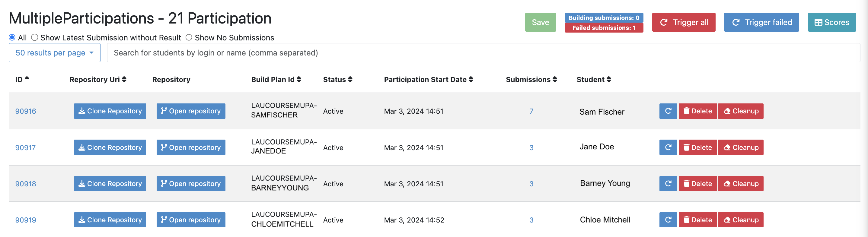
Task: Open repository of Chloe Mitchell
Action: (x=191, y=220)
